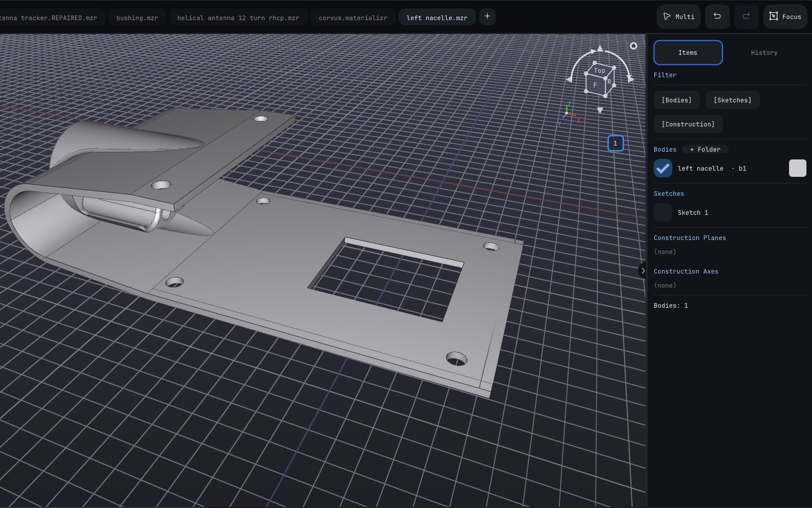The height and width of the screenshot is (508, 812).
Task: Click the 'Filter' label in the side panel
Action: tap(665, 75)
